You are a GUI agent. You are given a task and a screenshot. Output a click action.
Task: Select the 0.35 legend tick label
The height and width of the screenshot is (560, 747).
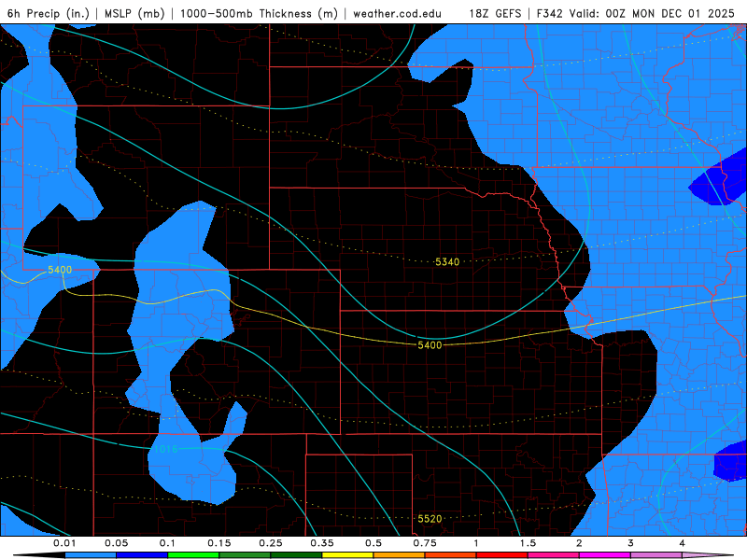[322, 543]
